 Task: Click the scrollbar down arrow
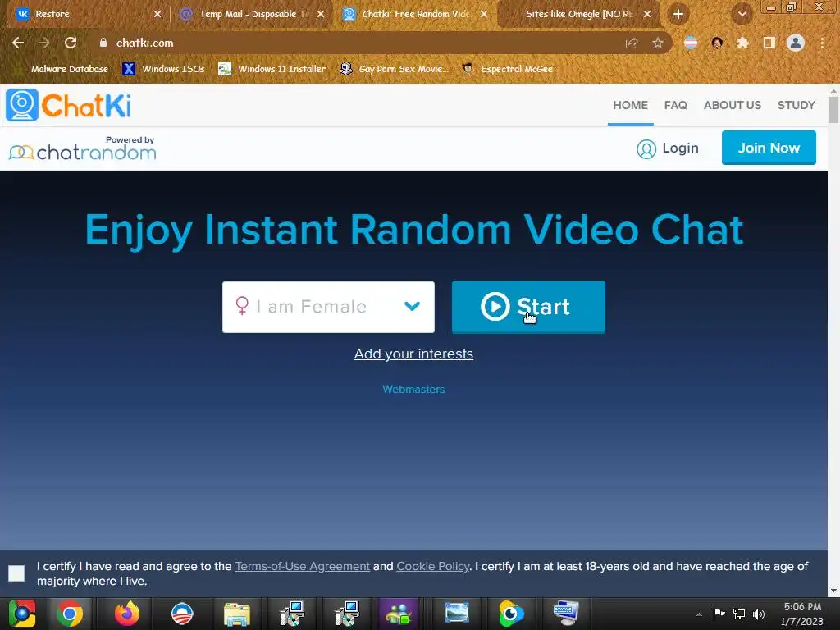coord(833,591)
